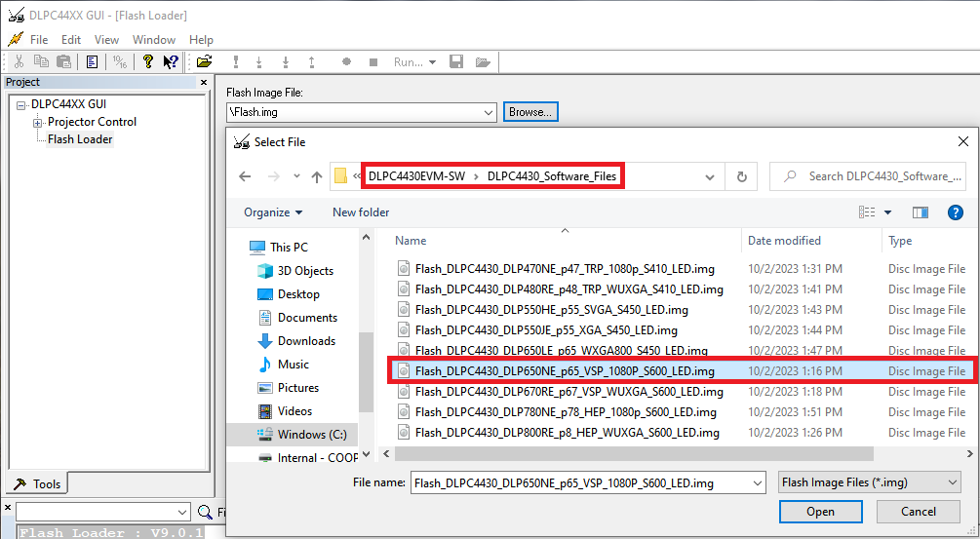Close the Project panel with its X

pos(204,83)
